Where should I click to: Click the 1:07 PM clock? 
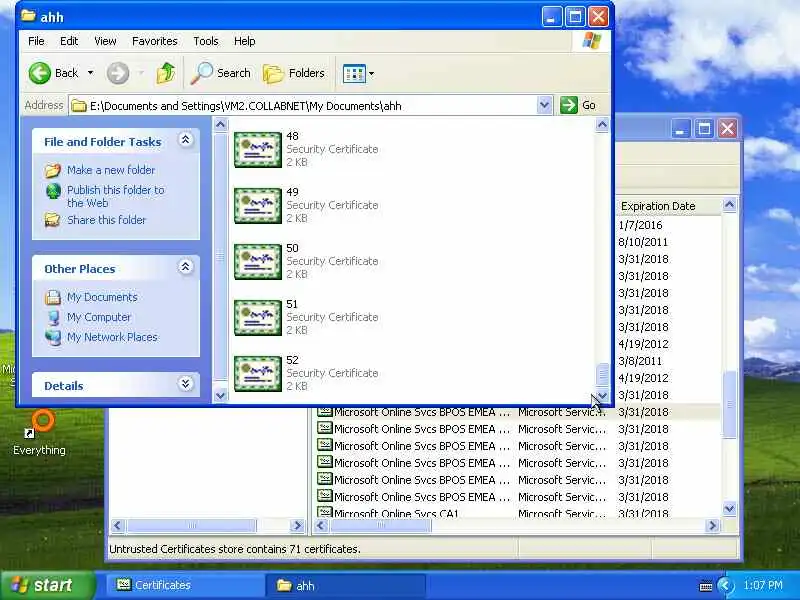tap(763, 585)
